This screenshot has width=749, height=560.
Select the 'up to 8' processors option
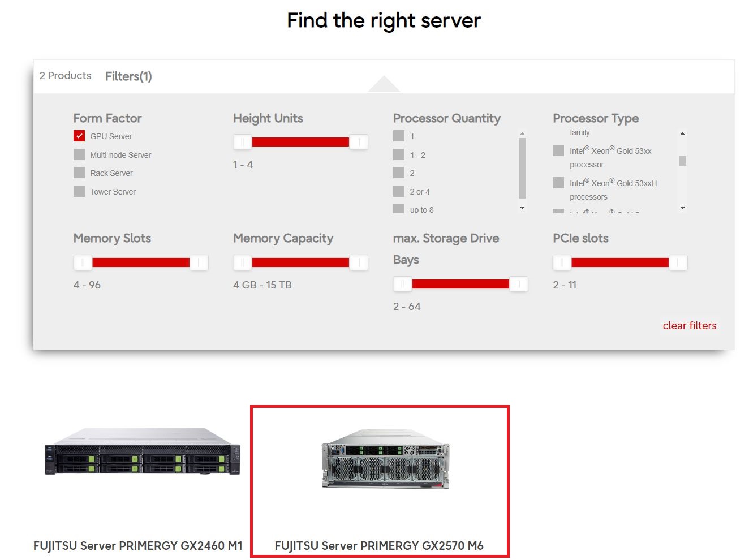coord(398,209)
